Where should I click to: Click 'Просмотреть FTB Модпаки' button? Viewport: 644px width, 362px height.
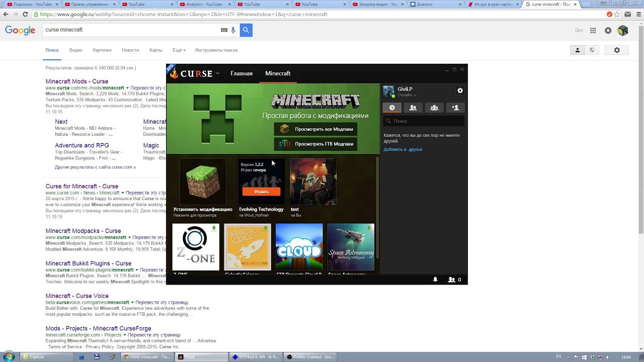(x=316, y=144)
